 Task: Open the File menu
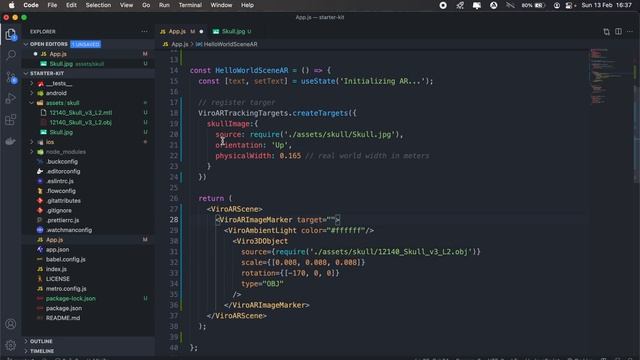point(52,5)
